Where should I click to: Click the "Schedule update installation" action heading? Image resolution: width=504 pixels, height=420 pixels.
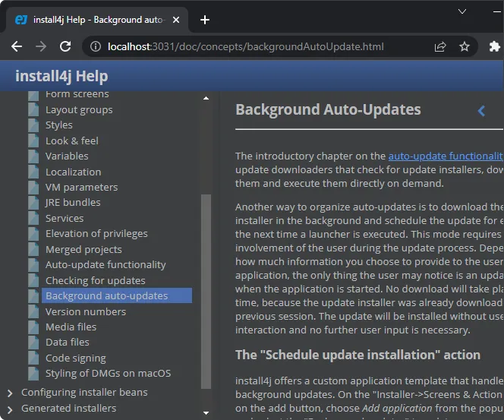pos(358,355)
